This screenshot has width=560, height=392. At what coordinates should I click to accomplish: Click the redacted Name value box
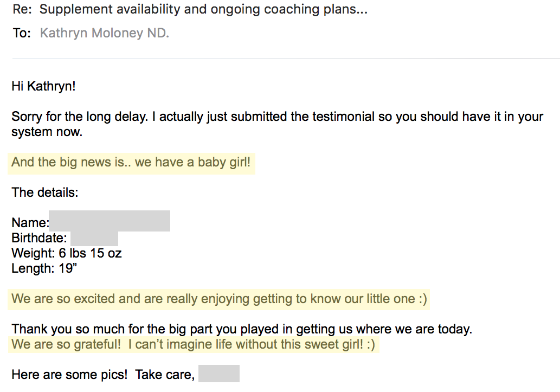point(110,221)
